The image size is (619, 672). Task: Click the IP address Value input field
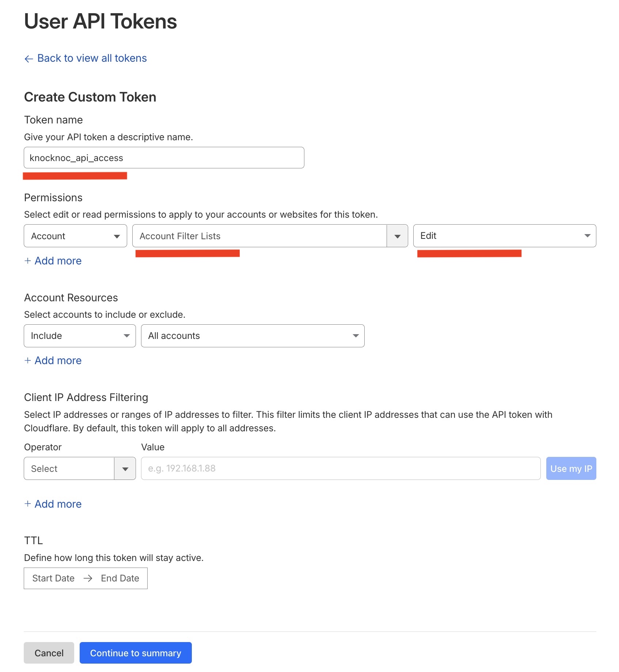(x=340, y=469)
